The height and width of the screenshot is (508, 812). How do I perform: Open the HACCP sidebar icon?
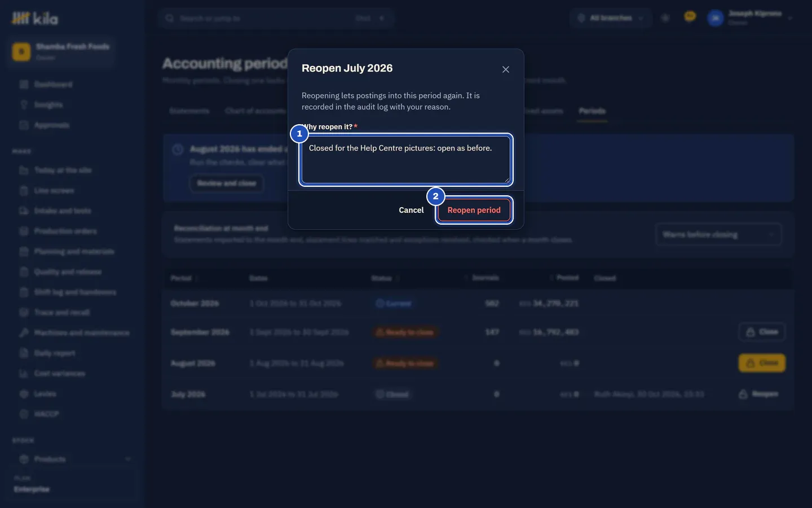pyautogui.click(x=24, y=414)
